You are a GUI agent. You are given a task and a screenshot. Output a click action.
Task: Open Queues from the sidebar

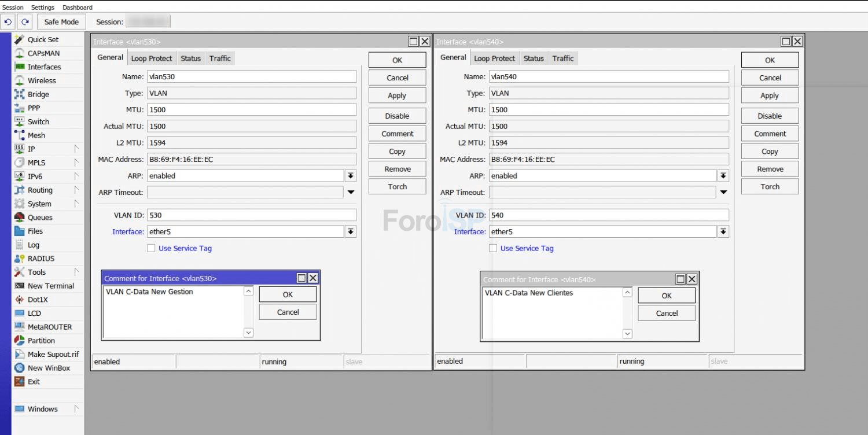[40, 217]
